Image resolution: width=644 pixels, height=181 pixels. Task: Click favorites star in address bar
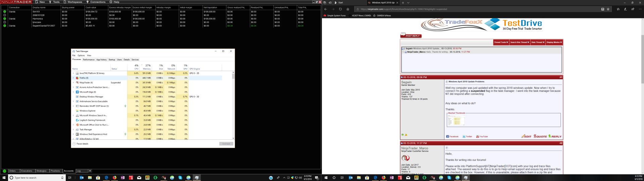(x=608, y=9)
